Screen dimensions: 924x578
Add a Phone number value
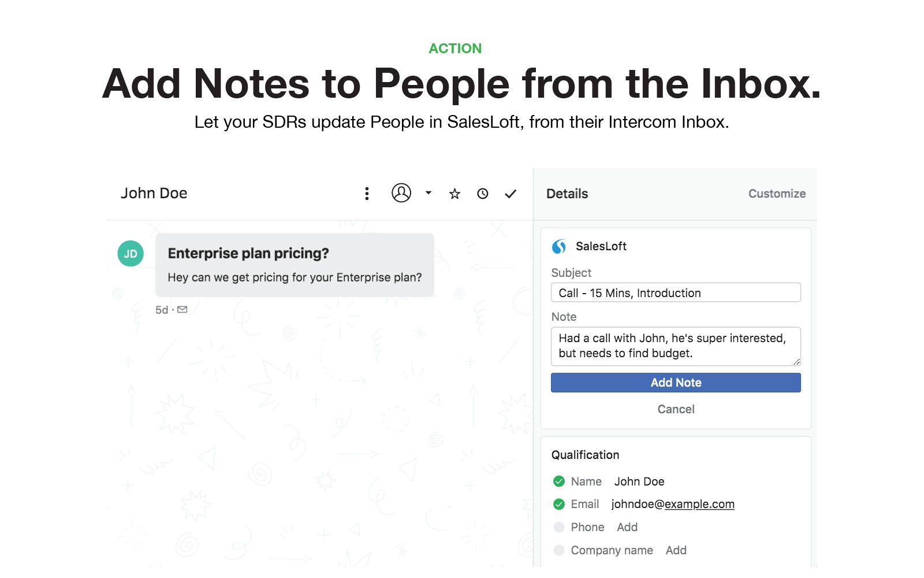point(627,527)
